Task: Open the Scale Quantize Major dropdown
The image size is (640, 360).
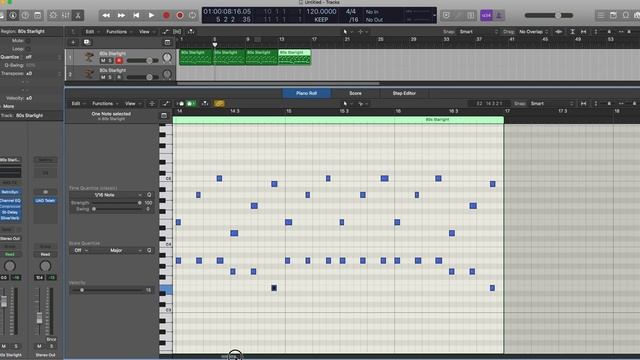Action: coord(118,251)
